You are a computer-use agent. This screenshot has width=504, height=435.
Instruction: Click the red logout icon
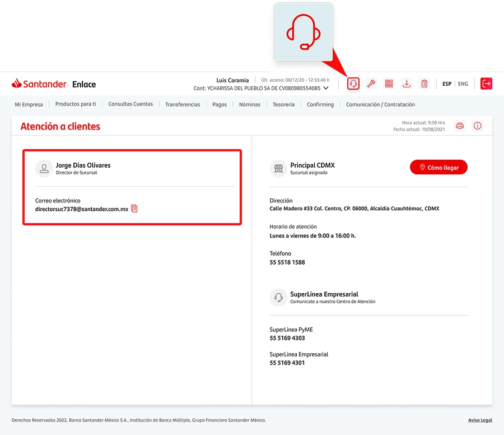click(486, 84)
